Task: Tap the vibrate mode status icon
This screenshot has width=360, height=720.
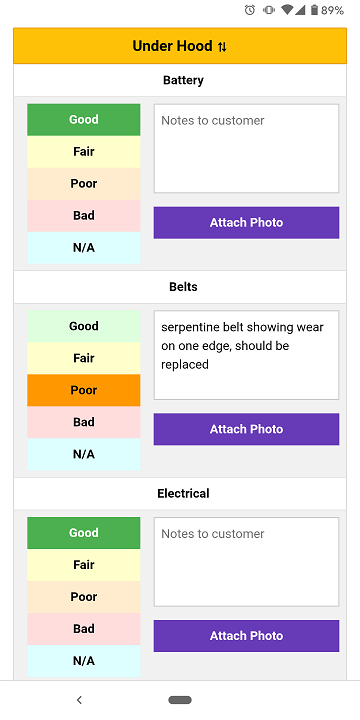Action: tap(269, 10)
